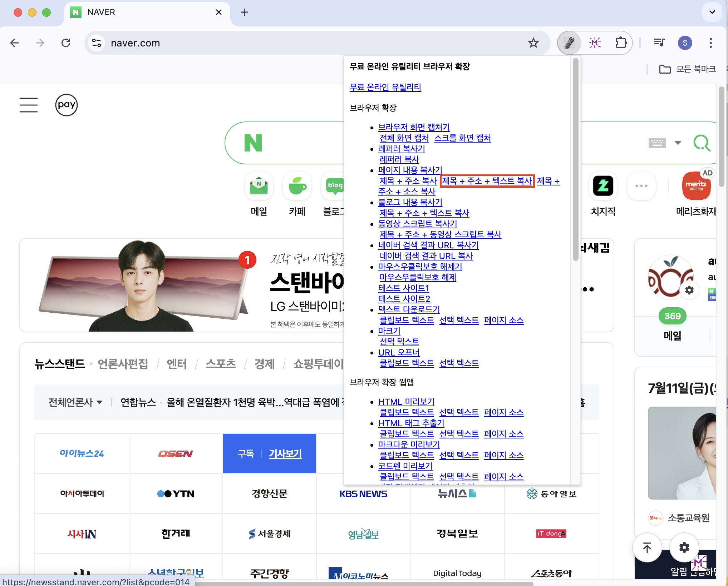Open the Naver Cafe shortcut icon
This screenshot has height=586, width=728.
click(x=297, y=186)
